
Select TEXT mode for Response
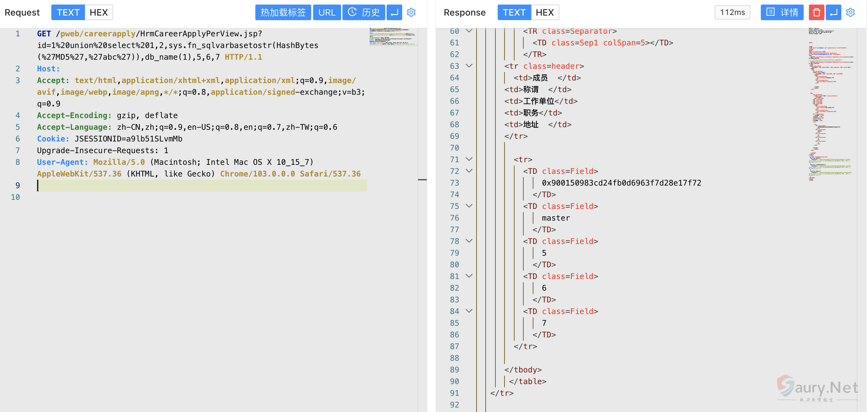click(514, 12)
